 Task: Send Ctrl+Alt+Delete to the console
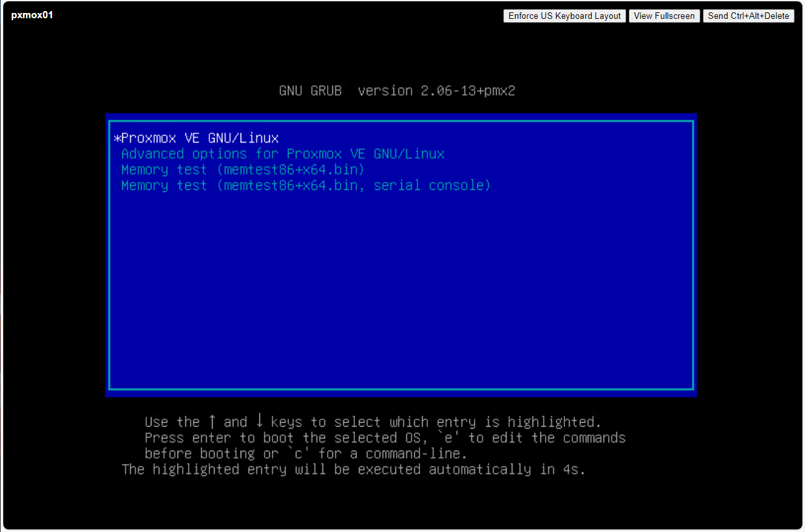[x=748, y=16]
